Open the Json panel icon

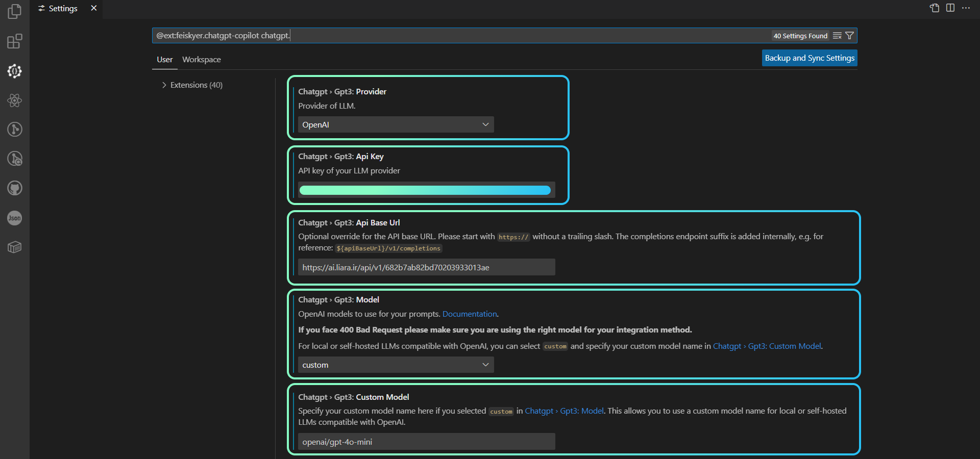click(15, 218)
